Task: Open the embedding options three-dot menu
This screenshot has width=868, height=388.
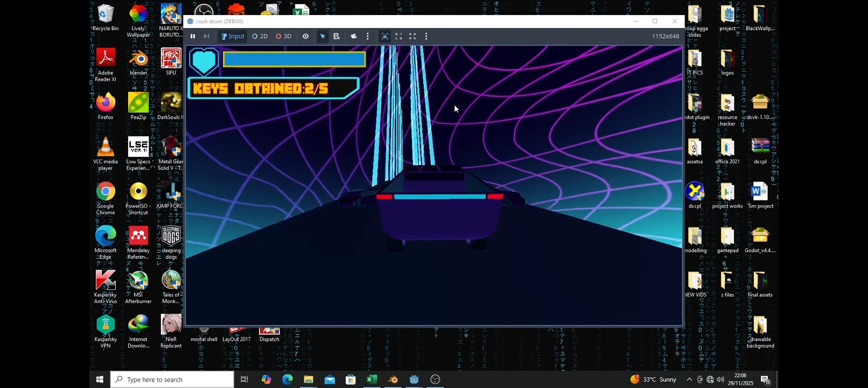Action: click(426, 36)
